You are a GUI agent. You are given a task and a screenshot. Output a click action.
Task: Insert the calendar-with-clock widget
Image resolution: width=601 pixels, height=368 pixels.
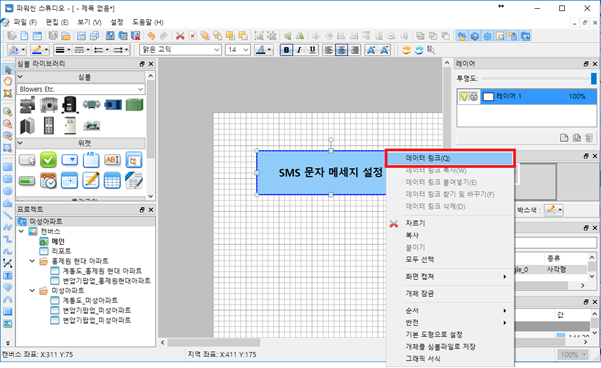coord(48,181)
